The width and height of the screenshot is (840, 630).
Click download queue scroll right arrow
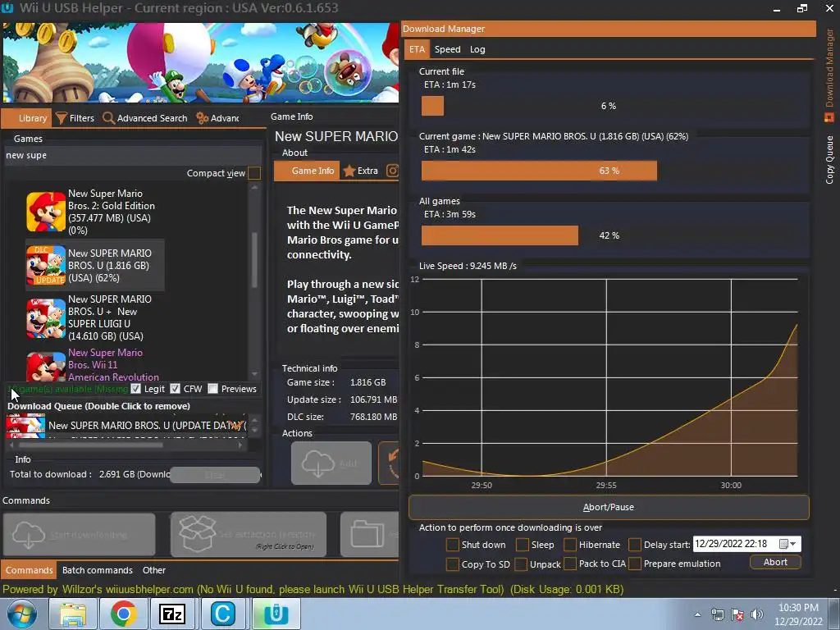click(240, 445)
